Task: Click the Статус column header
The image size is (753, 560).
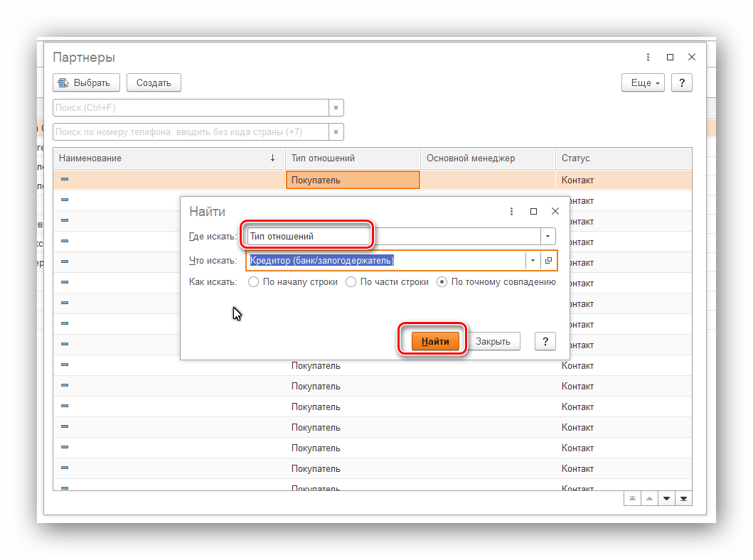Action: pyautogui.click(x=624, y=158)
